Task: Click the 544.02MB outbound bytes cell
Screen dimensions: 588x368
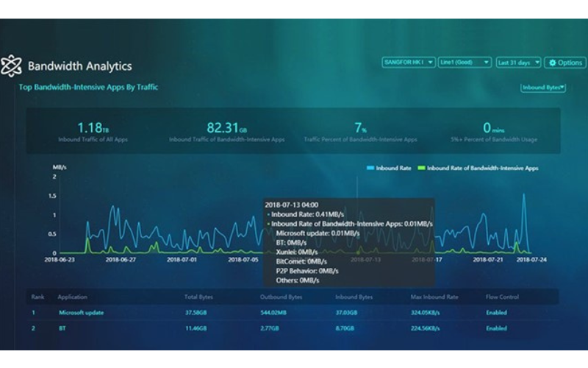Action: click(273, 312)
